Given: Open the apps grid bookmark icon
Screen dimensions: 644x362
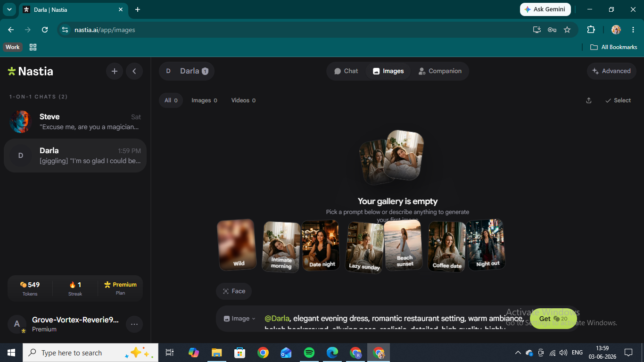Looking at the screenshot, I should (33, 47).
